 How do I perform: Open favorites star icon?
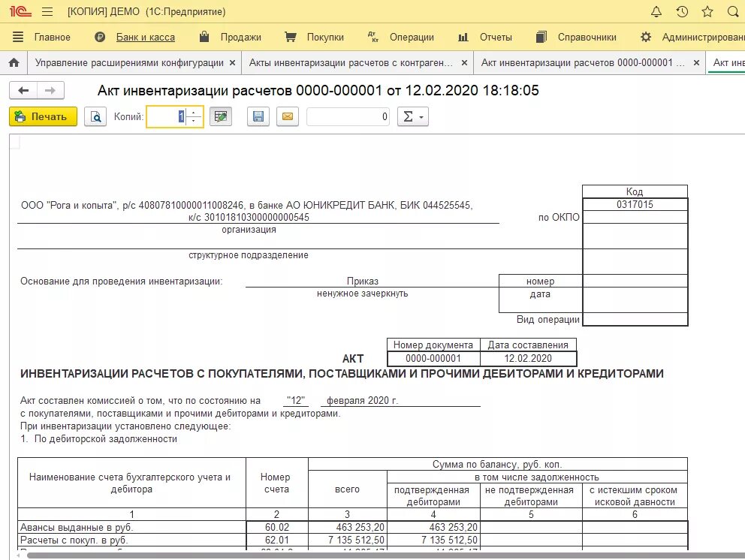click(x=707, y=11)
